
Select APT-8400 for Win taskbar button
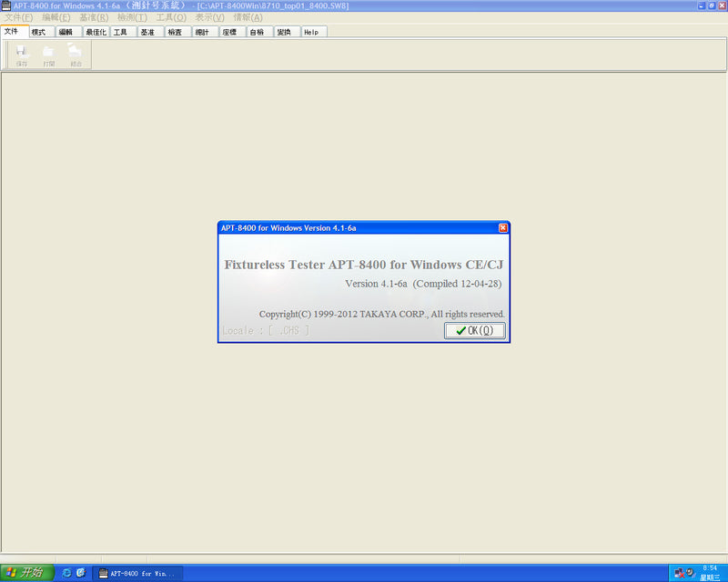point(138,574)
